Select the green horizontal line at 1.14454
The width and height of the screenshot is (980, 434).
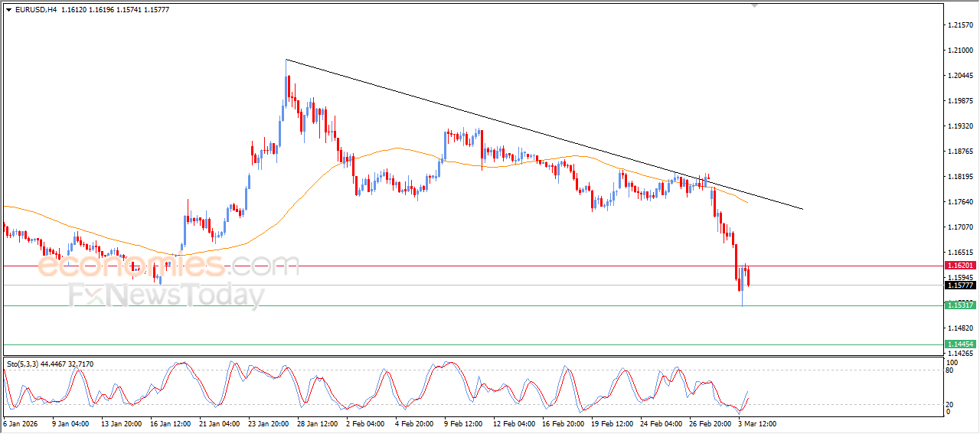click(472, 344)
